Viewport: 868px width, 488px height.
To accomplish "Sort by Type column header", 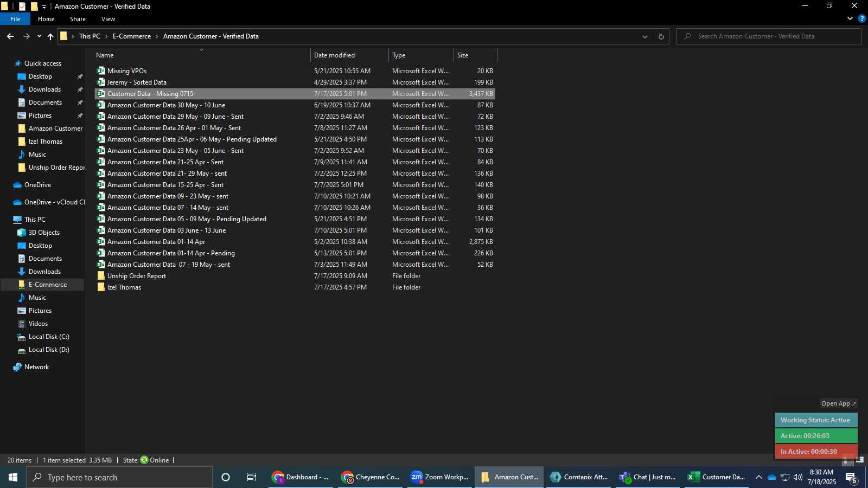I will click(x=421, y=55).
